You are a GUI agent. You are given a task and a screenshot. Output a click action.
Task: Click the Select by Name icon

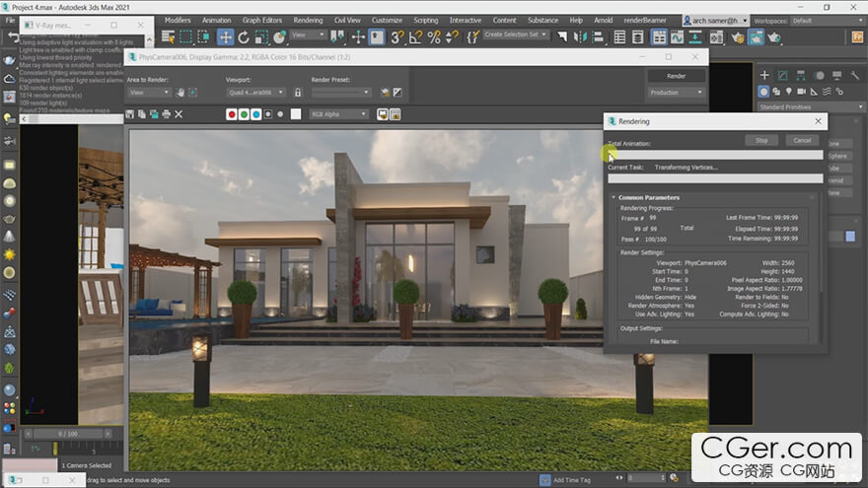click(169, 37)
